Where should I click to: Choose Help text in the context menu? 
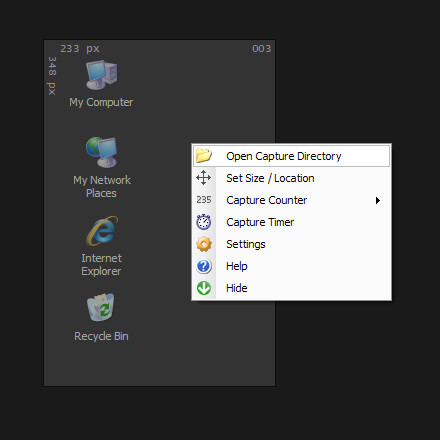[237, 266]
